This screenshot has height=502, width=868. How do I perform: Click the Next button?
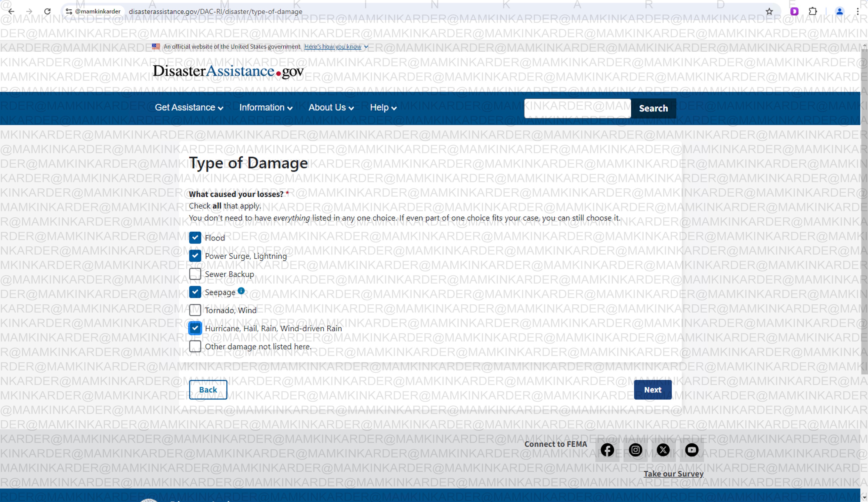pyautogui.click(x=652, y=390)
